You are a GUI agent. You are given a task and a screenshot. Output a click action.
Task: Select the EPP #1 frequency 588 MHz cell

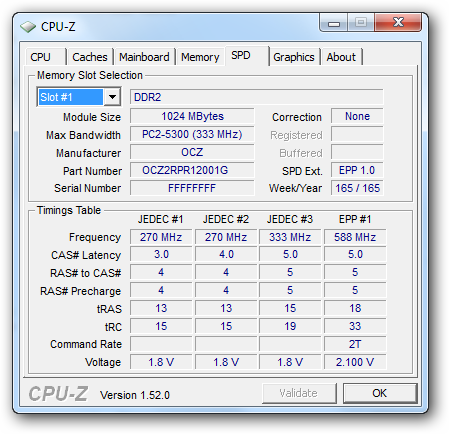click(x=355, y=237)
